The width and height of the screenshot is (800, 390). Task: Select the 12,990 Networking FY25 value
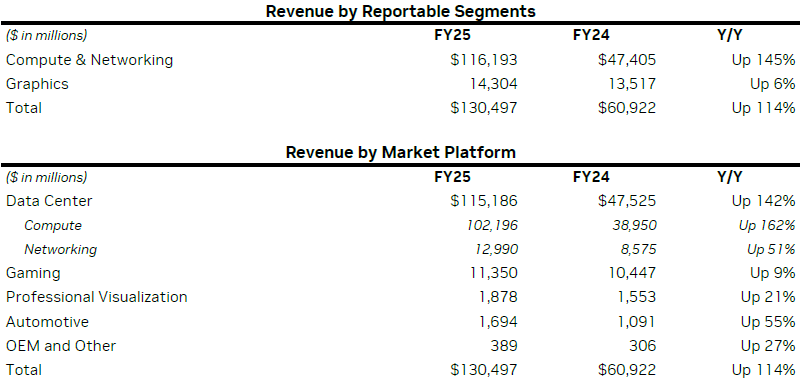pyautogui.click(x=496, y=249)
